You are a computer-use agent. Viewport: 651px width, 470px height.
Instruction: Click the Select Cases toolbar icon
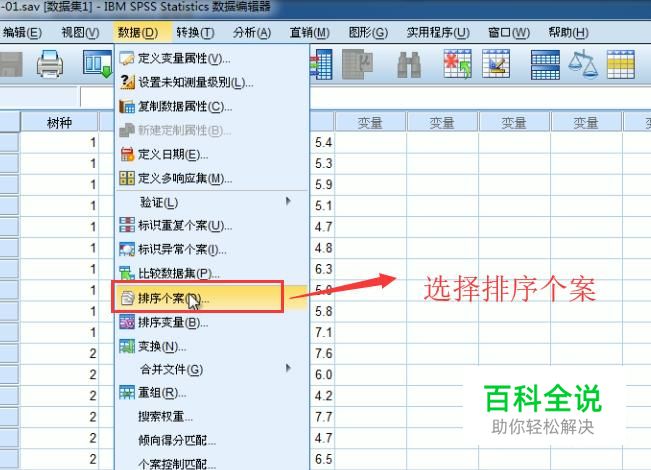pos(621,64)
